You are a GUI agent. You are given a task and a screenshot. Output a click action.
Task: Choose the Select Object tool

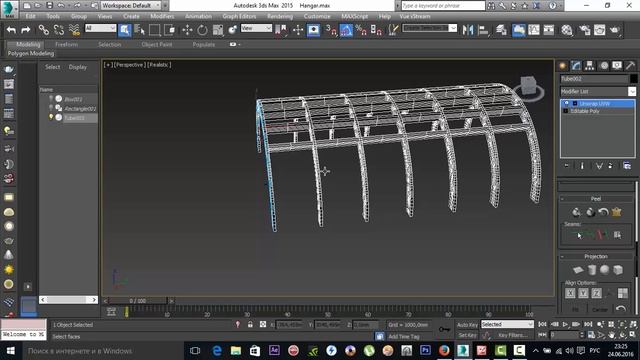[124, 30]
